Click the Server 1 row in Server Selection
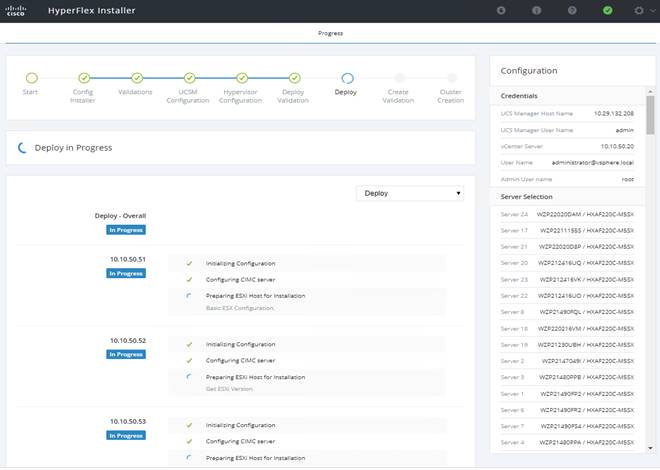 click(567, 394)
